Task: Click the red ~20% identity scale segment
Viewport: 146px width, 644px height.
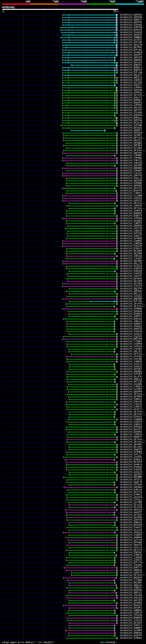Action: coord(16,4)
